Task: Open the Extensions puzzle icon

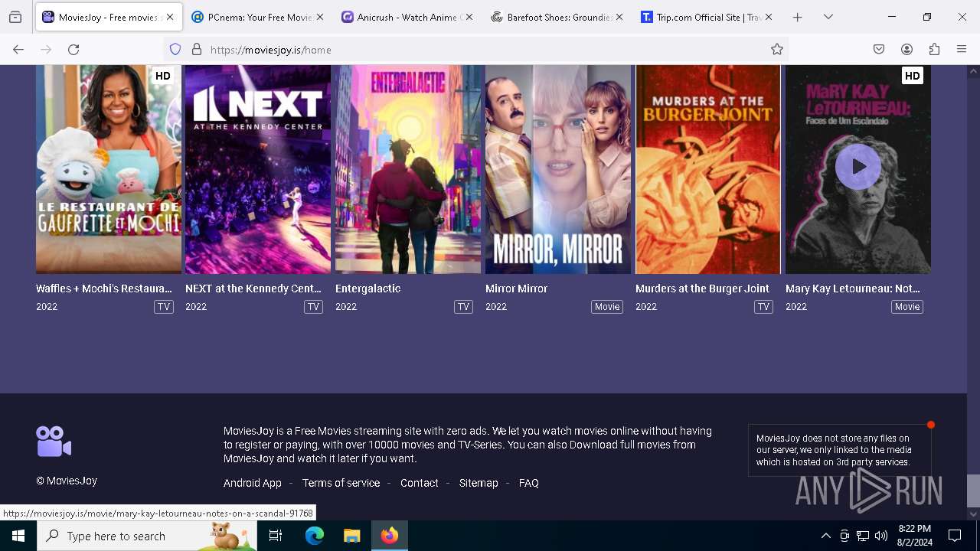Action: point(934,49)
